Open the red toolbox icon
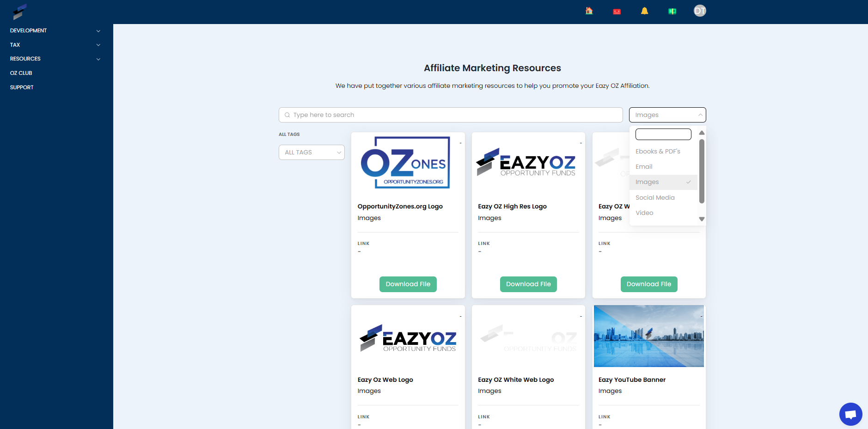The width and height of the screenshot is (868, 429). coord(617,11)
